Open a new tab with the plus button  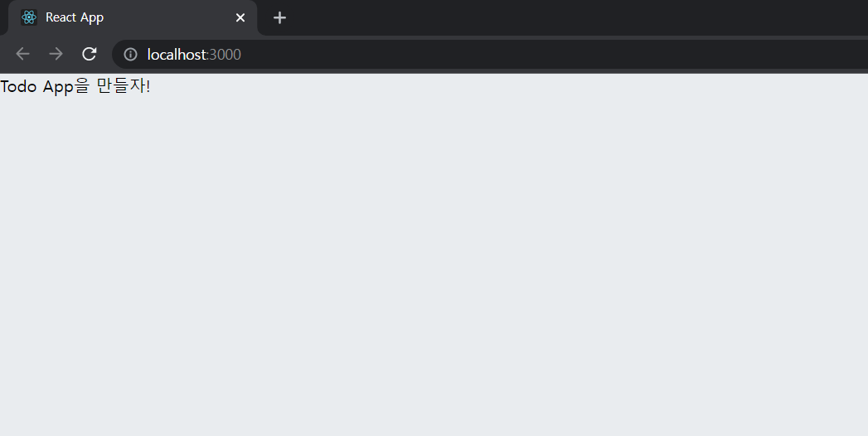[279, 17]
